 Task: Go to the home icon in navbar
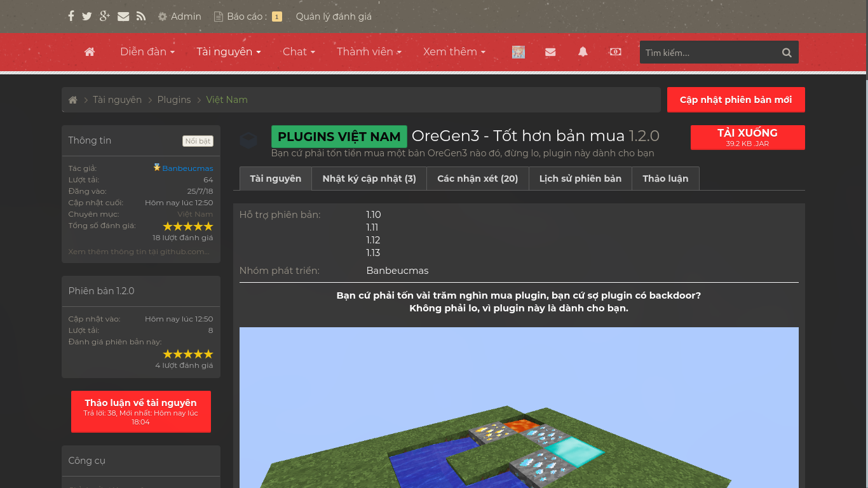coord(90,52)
